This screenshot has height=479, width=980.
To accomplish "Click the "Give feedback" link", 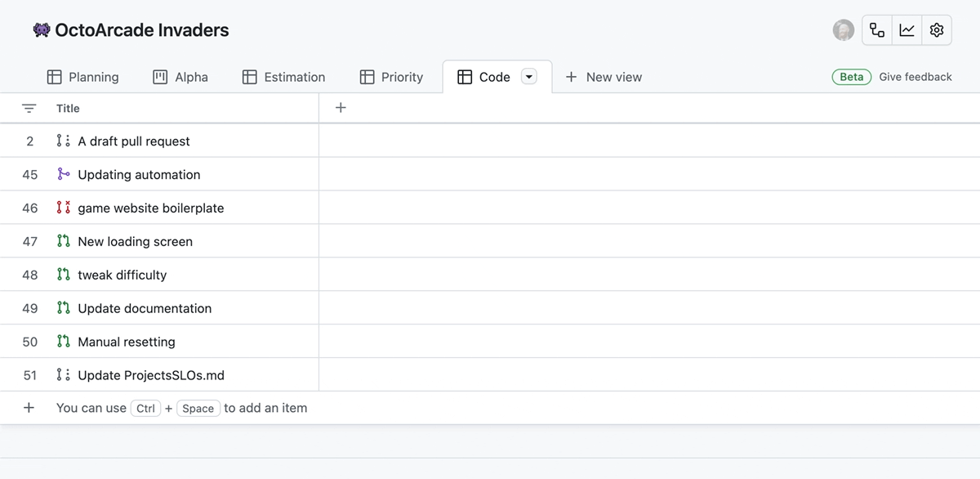I will pos(915,76).
